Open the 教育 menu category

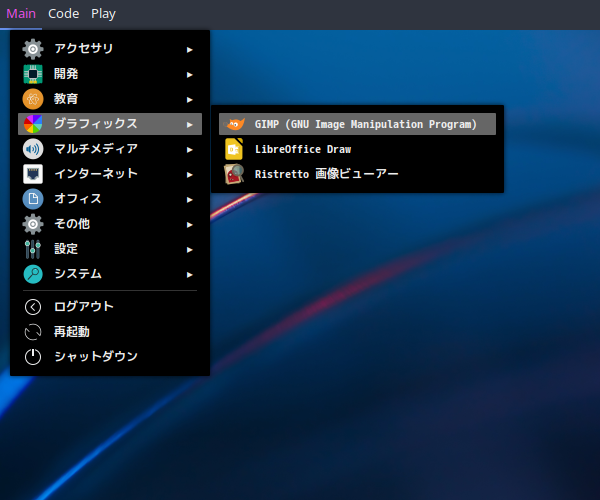(110, 99)
